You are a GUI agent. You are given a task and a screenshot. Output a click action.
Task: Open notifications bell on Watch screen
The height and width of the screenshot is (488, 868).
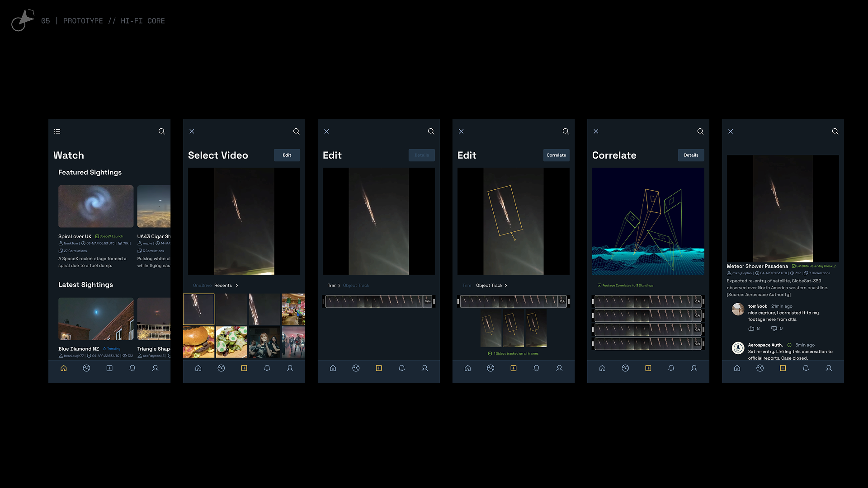point(132,368)
